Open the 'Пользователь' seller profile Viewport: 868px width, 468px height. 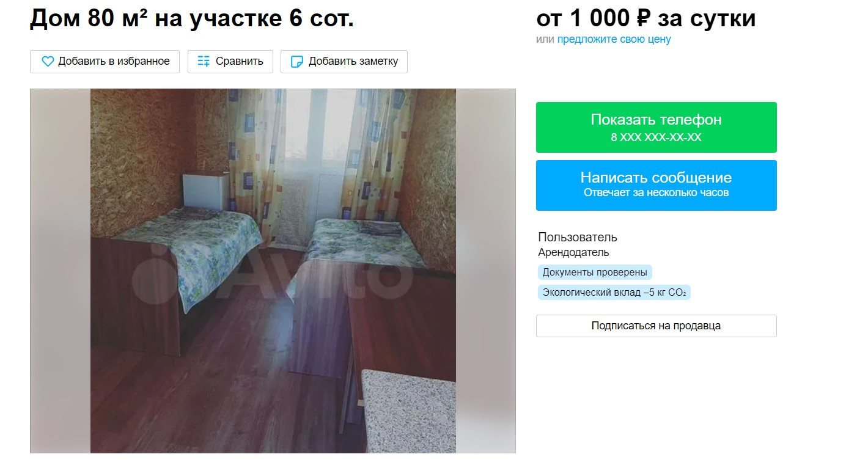click(578, 237)
